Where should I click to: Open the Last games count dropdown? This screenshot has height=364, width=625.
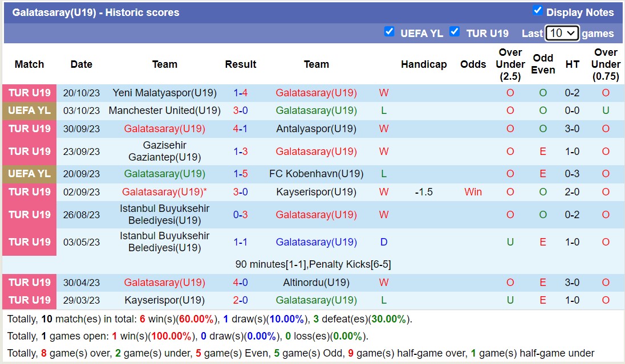tap(562, 33)
